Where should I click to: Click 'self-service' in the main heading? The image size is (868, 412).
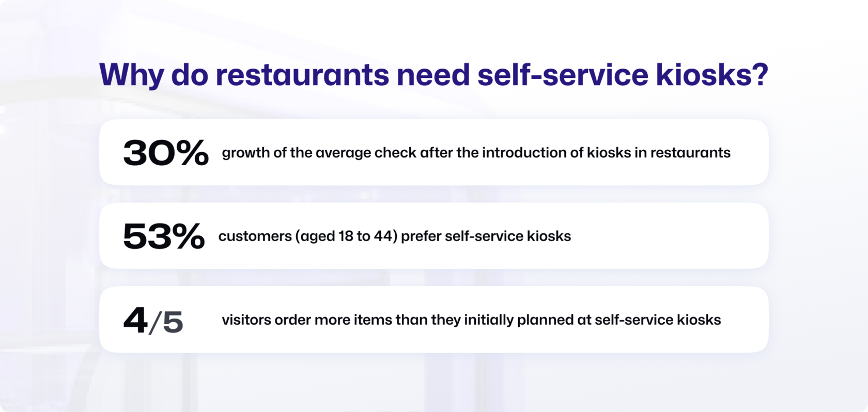coord(562,74)
